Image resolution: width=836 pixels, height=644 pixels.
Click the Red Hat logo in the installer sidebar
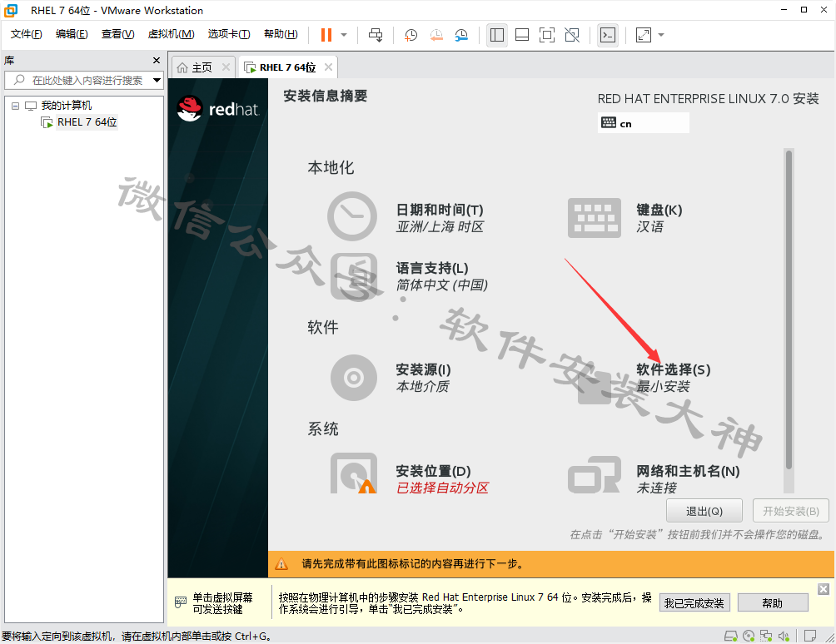click(x=218, y=108)
